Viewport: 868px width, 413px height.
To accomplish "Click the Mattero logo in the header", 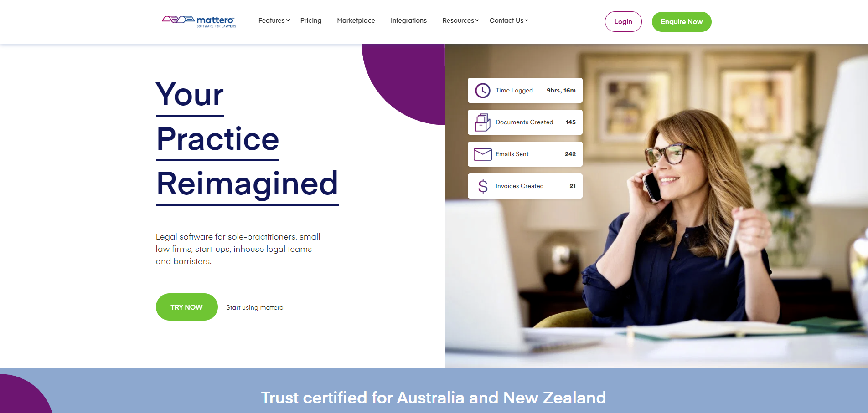I will pyautogui.click(x=199, y=21).
